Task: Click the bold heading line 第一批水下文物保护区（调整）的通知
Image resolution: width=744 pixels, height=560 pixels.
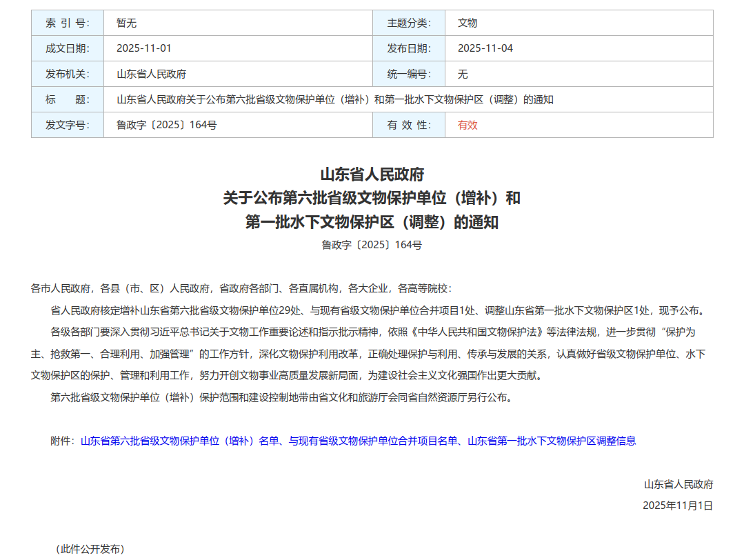Action: [372, 222]
